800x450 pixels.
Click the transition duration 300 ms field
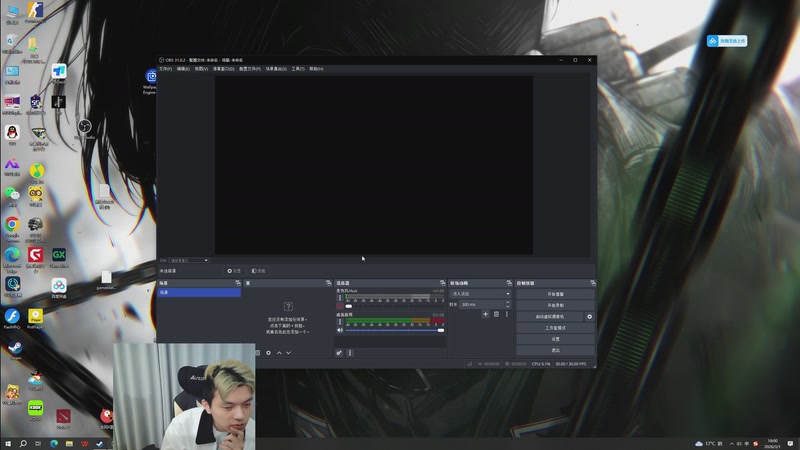point(482,305)
